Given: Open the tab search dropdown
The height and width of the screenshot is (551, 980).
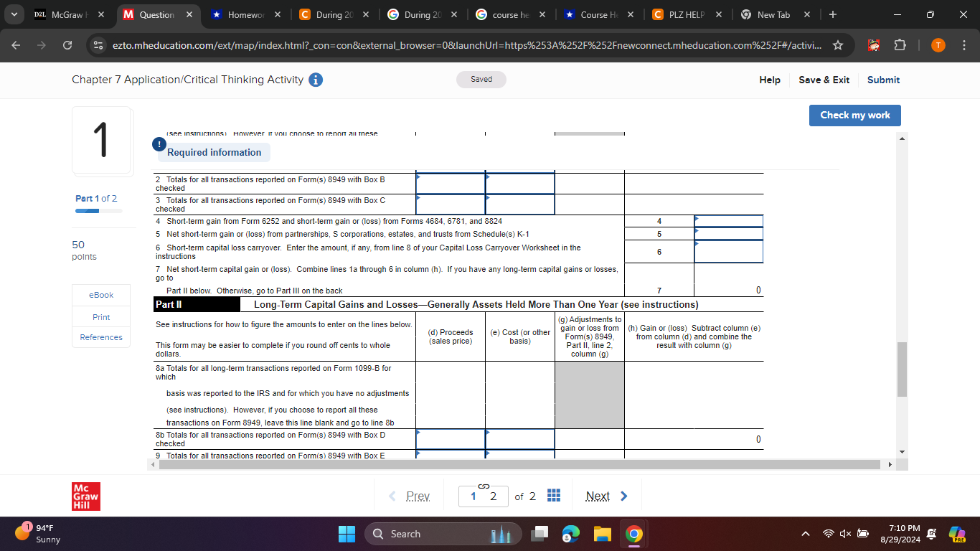Looking at the screenshot, I should click(x=14, y=13).
